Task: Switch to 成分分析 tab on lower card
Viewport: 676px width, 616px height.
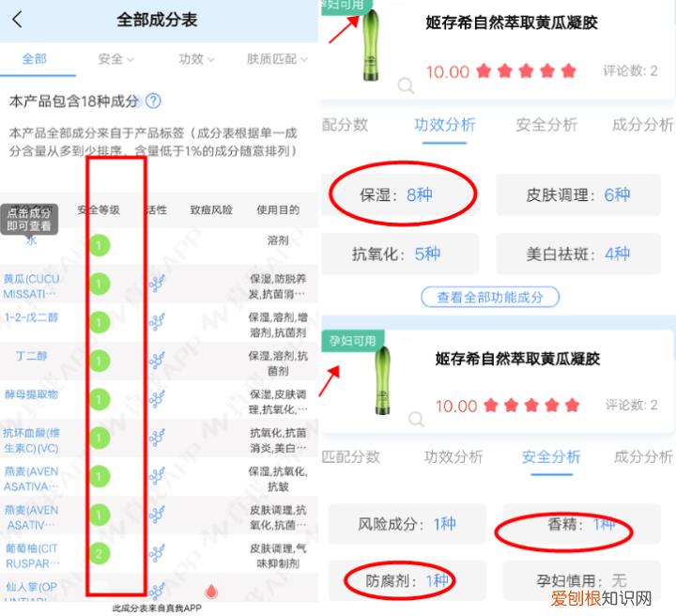Action: (643, 456)
